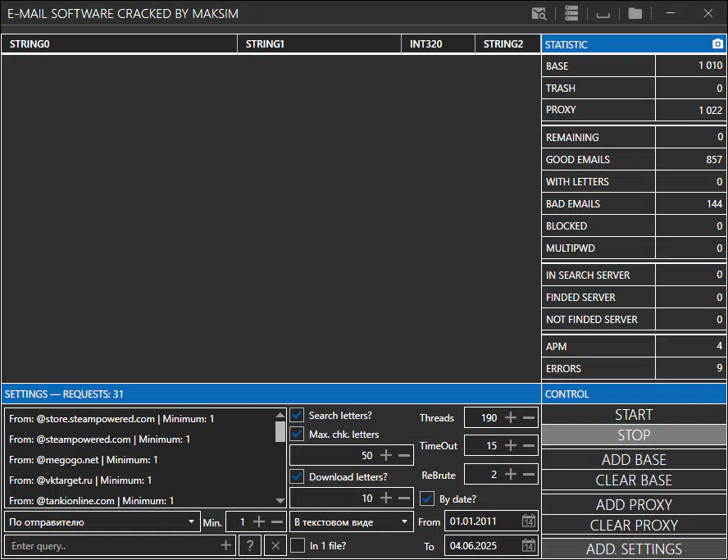Toggle the Download letters? checkbox
The image size is (728, 560).
pyautogui.click(x=297, y=476)
